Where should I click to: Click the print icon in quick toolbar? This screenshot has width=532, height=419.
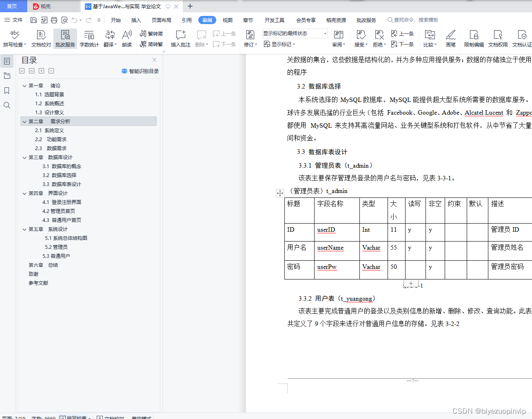[54, 20]
